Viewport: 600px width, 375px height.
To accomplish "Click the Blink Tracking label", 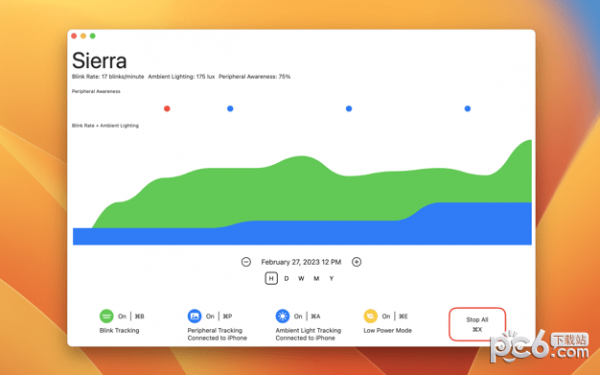I will pyautogui.click(x=119, y=330).
